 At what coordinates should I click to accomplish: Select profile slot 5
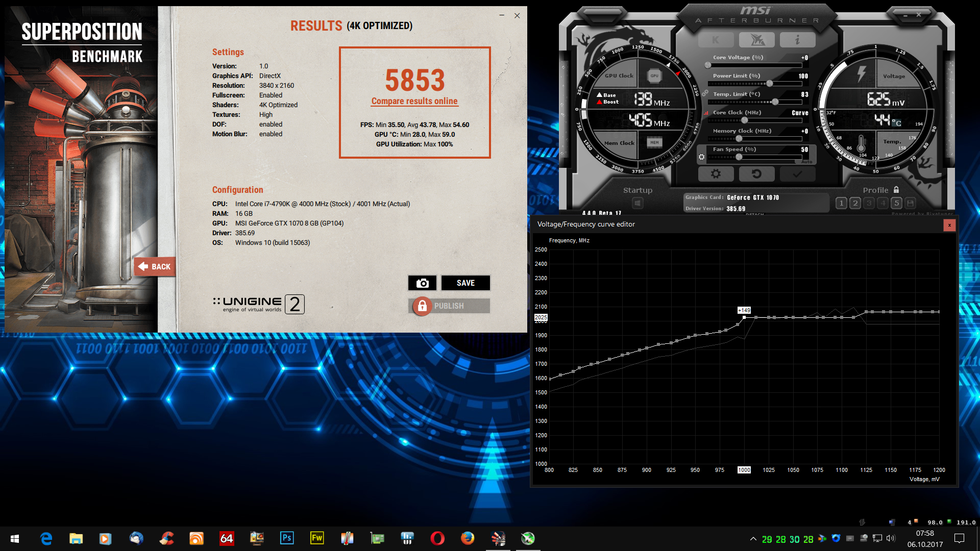[896, 203]
